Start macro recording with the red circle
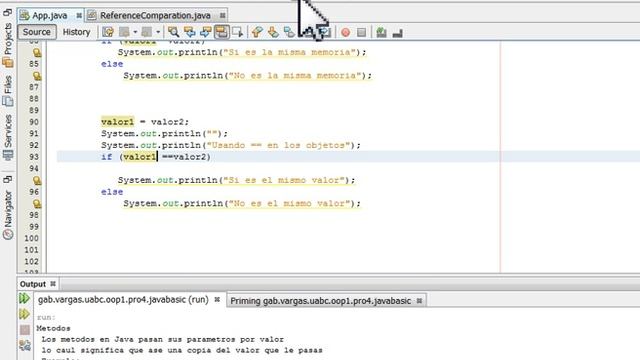640x360 pixels. 345,32
